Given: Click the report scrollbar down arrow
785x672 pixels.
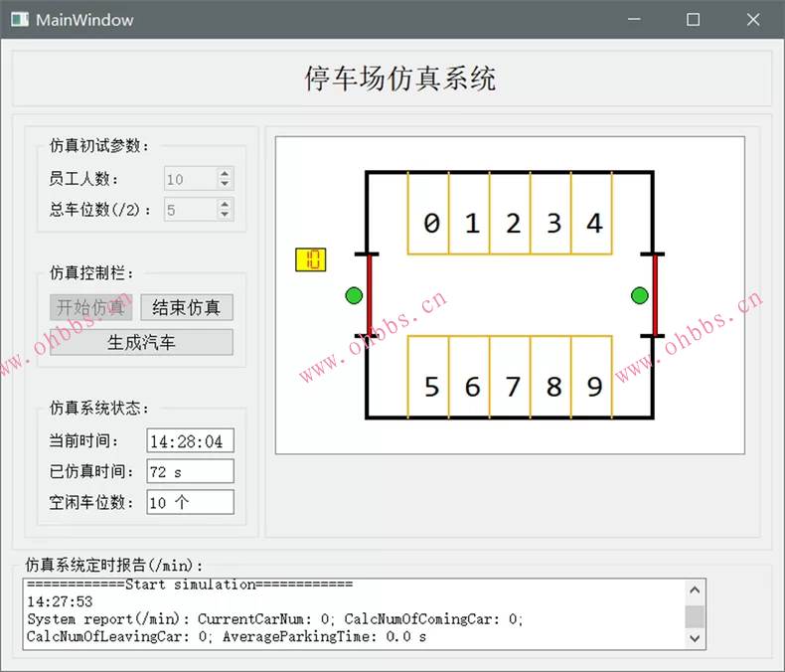Looking at the screenshot, I should [695, 638].
